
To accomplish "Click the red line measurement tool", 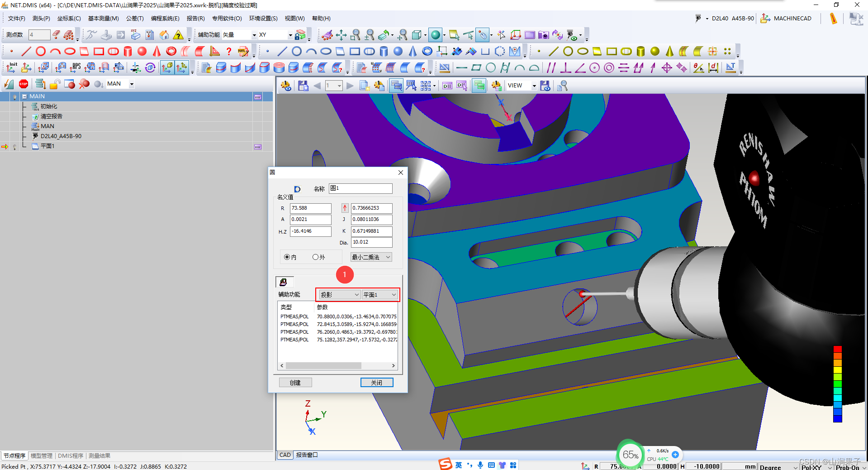I will [26, 51].
